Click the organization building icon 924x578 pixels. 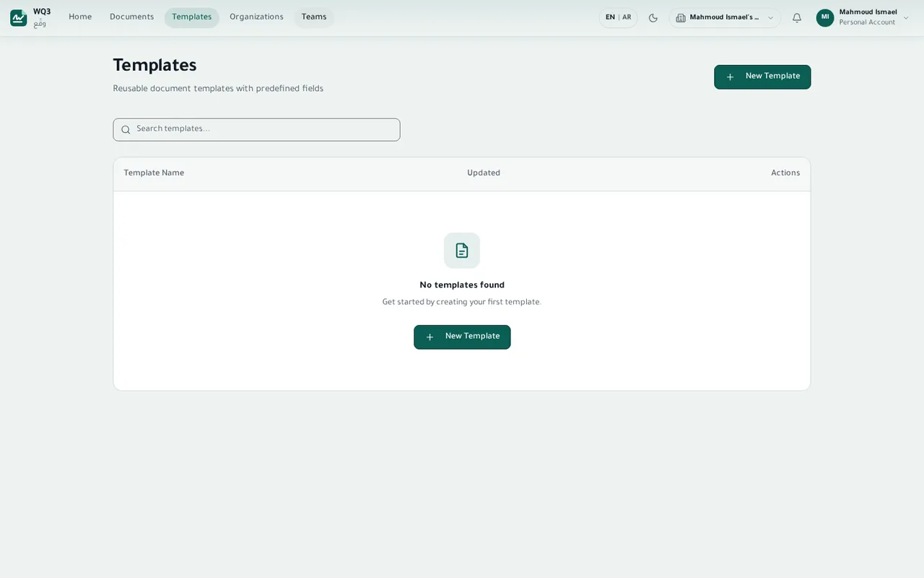coord(681,18)
